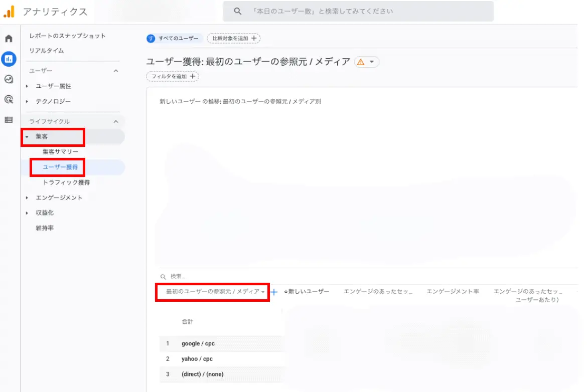Click the Google Analytics logo
The height and width of the screenshot is (392, 587).
10,11
